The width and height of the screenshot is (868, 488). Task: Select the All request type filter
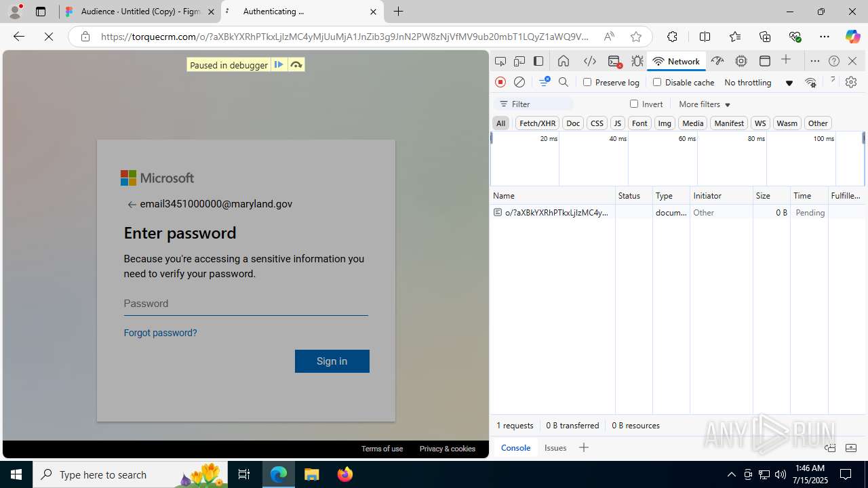[x=500, y=123]
